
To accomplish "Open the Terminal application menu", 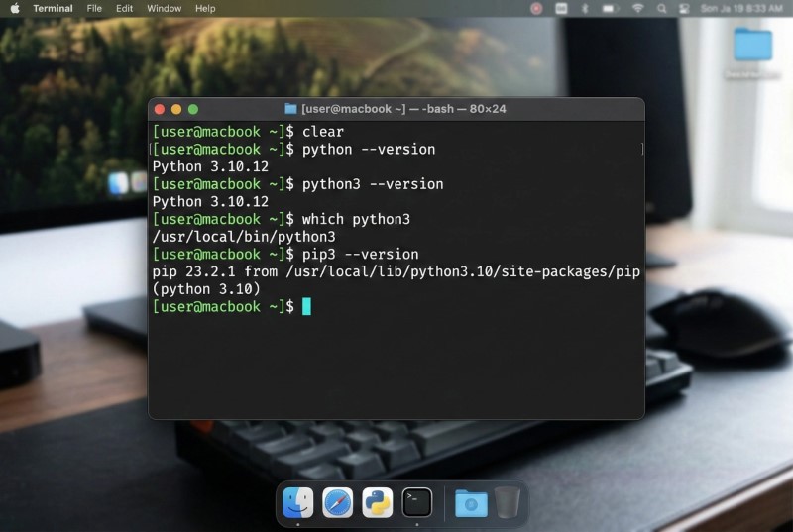I will tap(53, 8).
